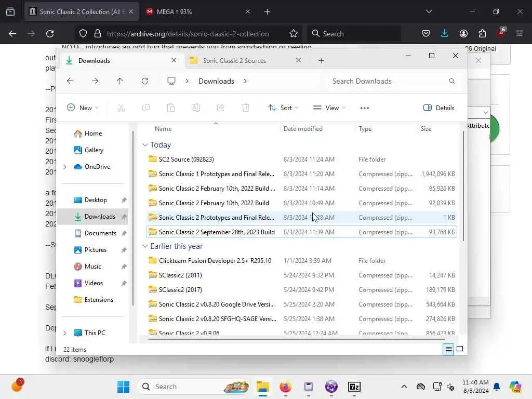This screenshot has height=399, width=532.
Task: Open File Explorer taskbar icon
Action: coord(262,387)
